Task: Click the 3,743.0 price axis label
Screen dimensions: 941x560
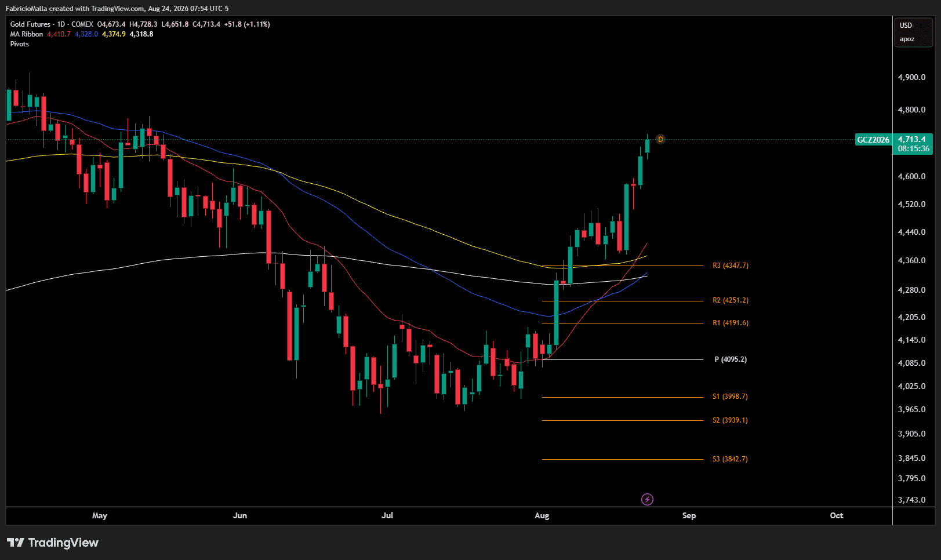Action: click(912, 500)
